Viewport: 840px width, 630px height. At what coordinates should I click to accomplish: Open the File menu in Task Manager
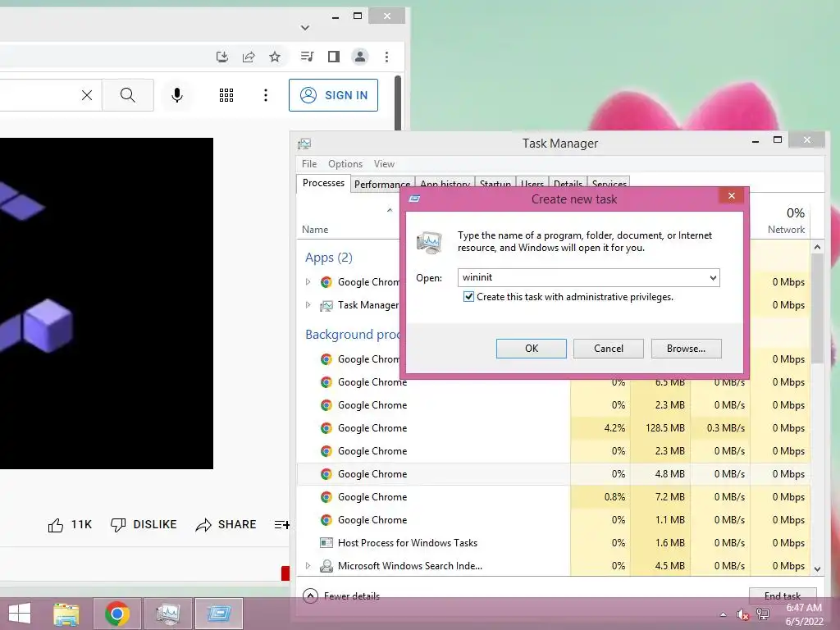[309, 164]
